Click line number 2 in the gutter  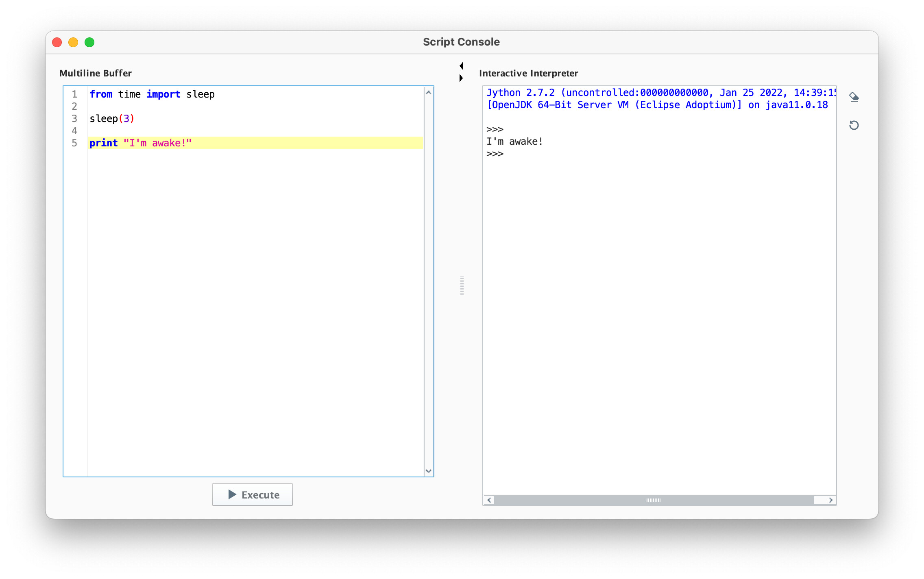74,106
